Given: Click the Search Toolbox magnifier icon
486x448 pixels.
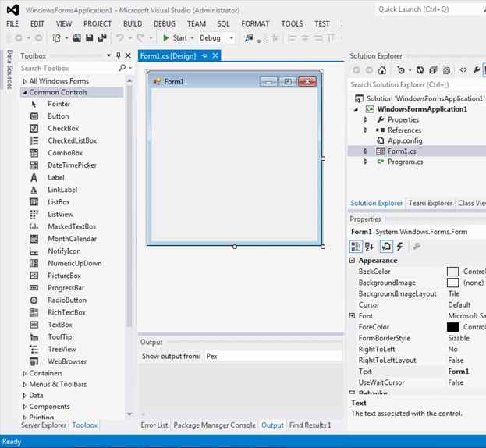Looking at the screenshot, I should click(x=122, y=68).
